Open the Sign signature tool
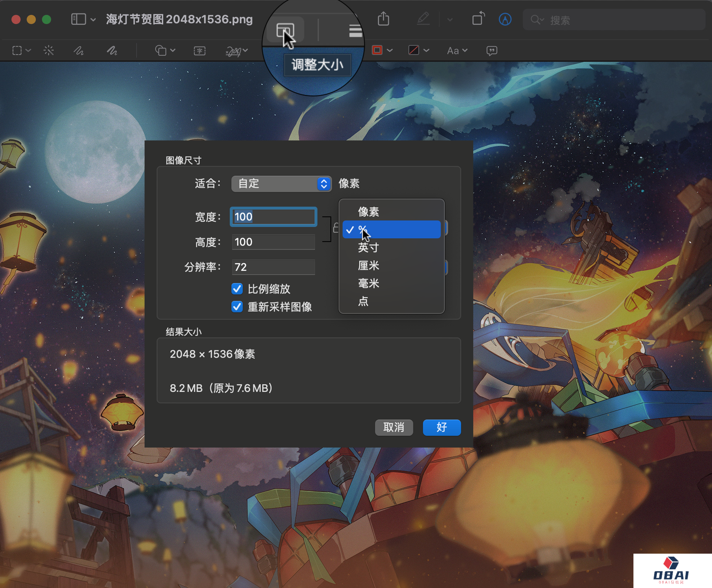 click(x=233, y=50)
